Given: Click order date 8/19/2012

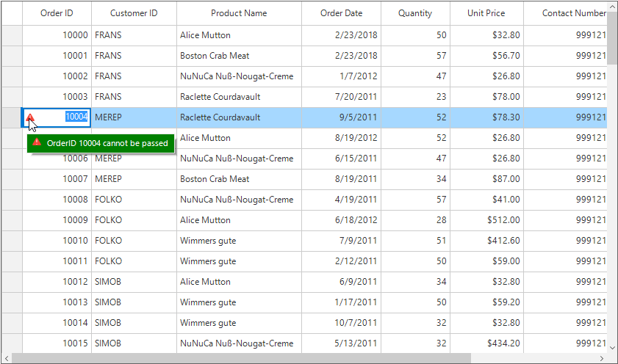Looking at the screenshot, I should (356, 138).
